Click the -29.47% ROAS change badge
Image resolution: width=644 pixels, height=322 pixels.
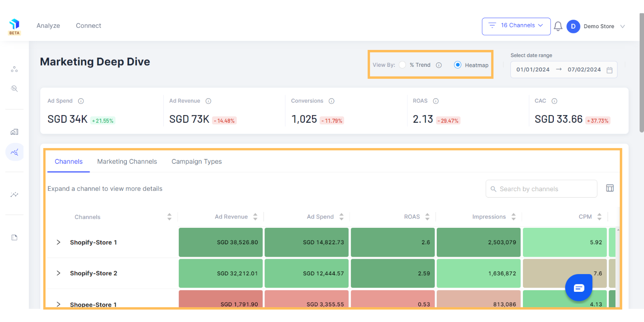click(x=448, y=121)
